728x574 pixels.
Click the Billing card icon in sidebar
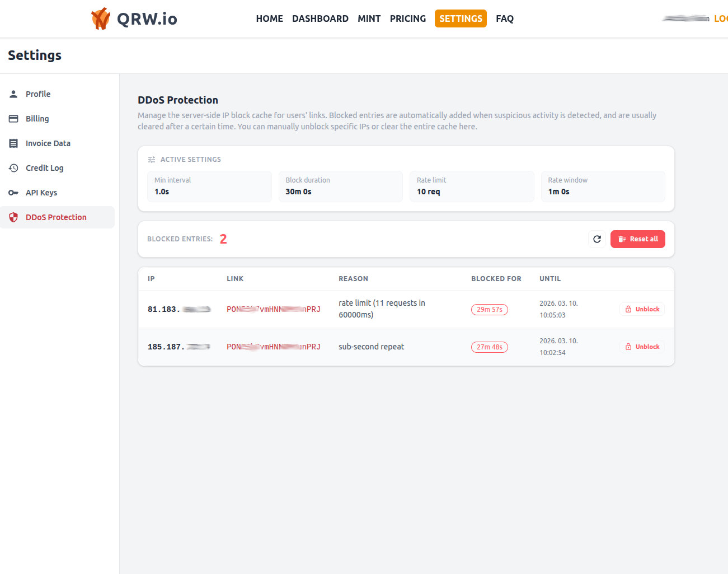13,119
